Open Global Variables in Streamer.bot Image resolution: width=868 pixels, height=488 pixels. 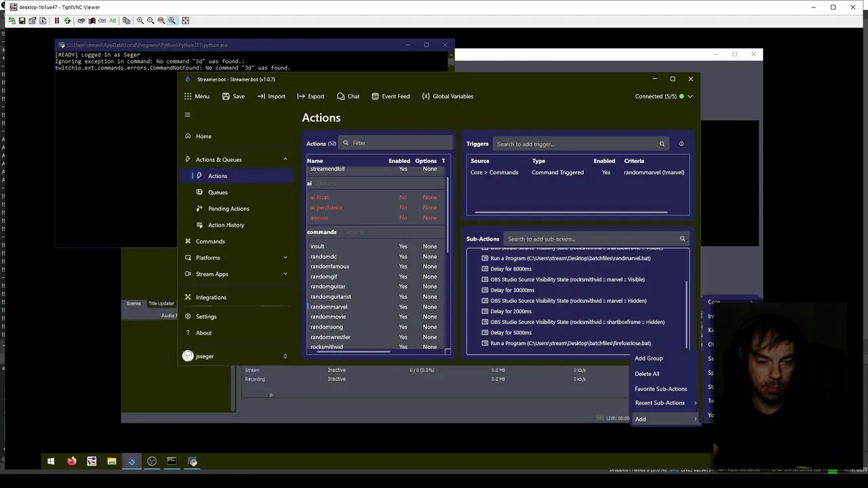pyautogui.click(x=448, y=96)
